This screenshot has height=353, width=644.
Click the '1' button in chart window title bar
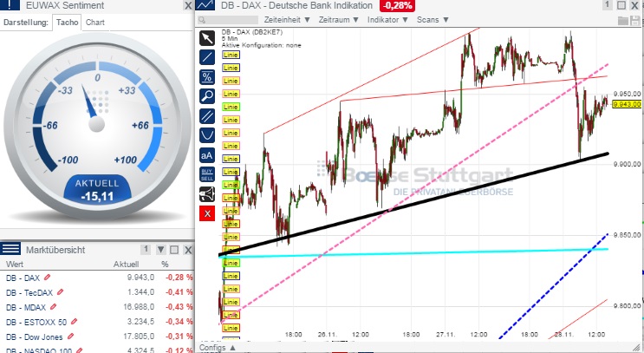[607, 5]
